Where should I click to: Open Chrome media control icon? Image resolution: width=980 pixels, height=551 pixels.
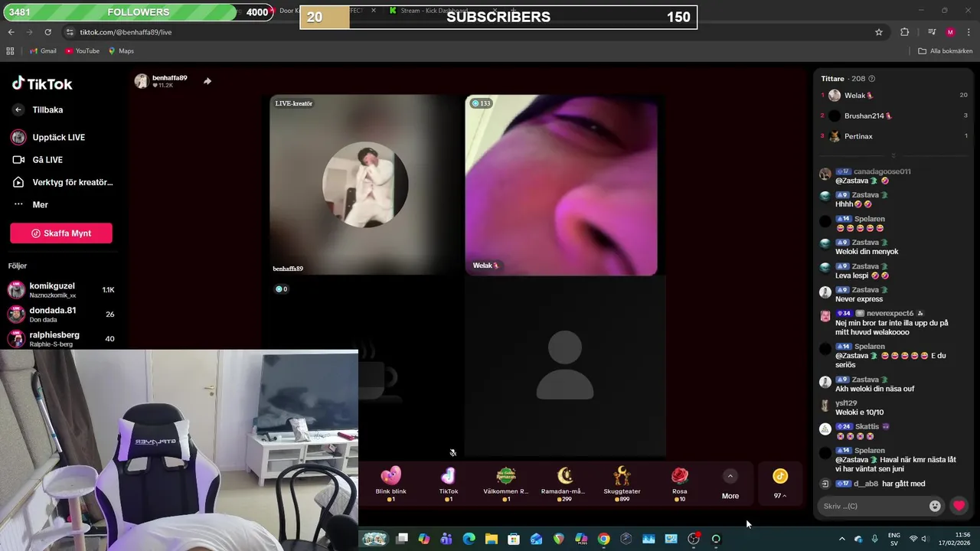coord(932,32)
